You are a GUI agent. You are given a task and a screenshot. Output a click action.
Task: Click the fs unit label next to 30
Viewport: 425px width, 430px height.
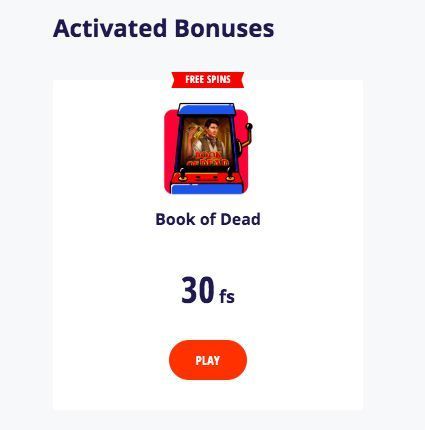click(x=227, y=296)
